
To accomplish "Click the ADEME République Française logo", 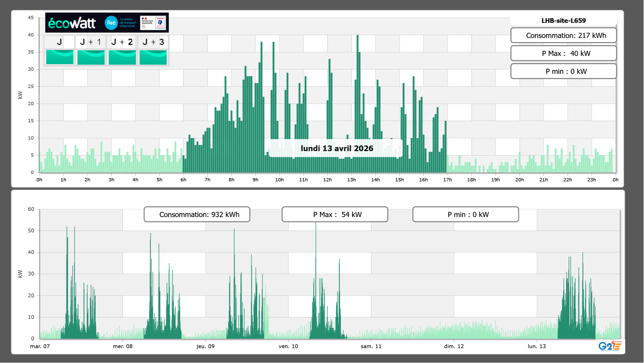I will [x=153, y=23].
